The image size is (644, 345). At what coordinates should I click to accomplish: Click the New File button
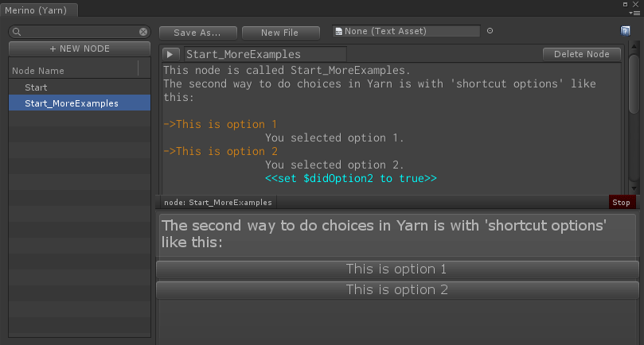point(279,33)
